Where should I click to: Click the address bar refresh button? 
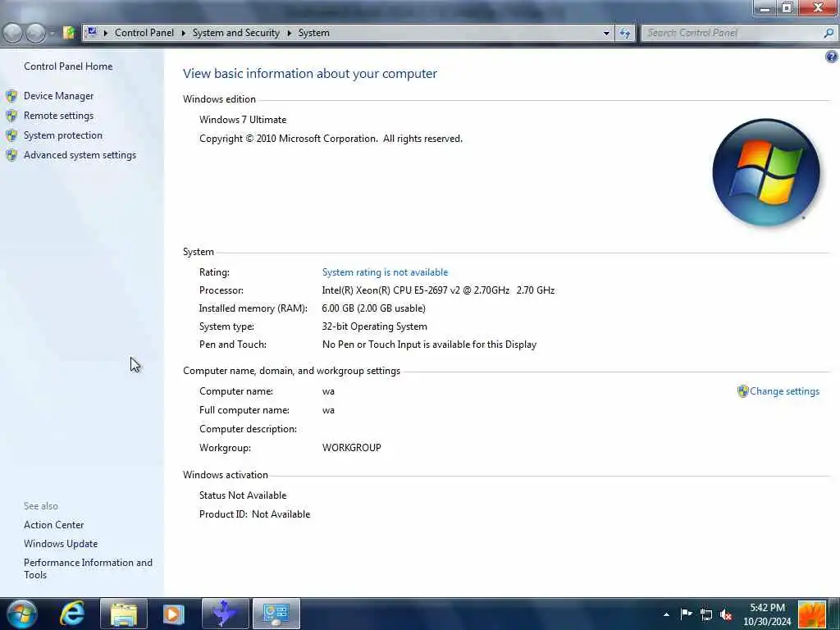click(624, 33)
